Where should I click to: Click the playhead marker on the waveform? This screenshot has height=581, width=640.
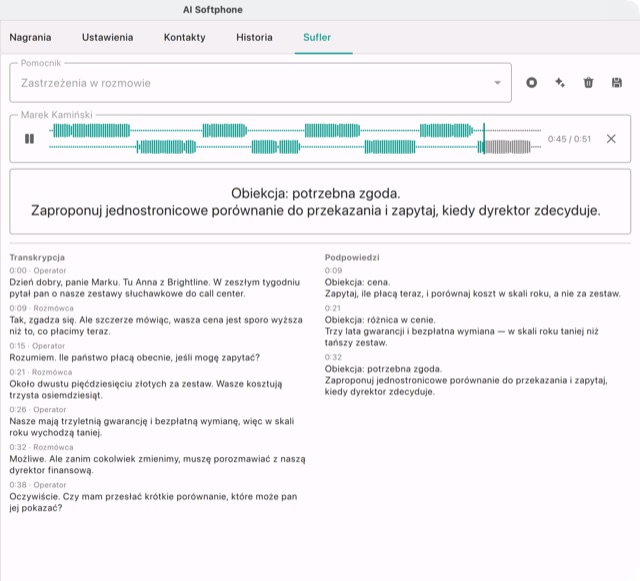click(484, 139)
